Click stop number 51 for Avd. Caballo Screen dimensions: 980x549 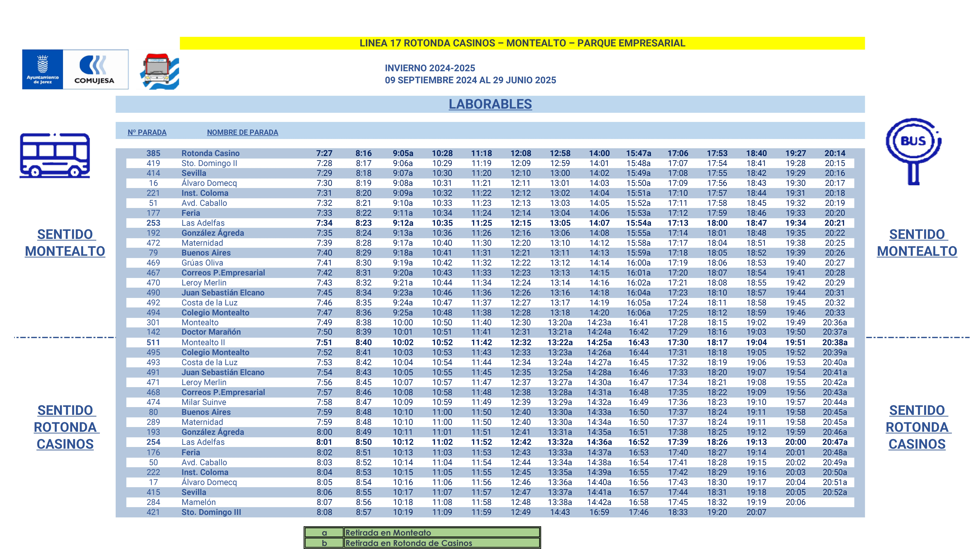point(153,203)
